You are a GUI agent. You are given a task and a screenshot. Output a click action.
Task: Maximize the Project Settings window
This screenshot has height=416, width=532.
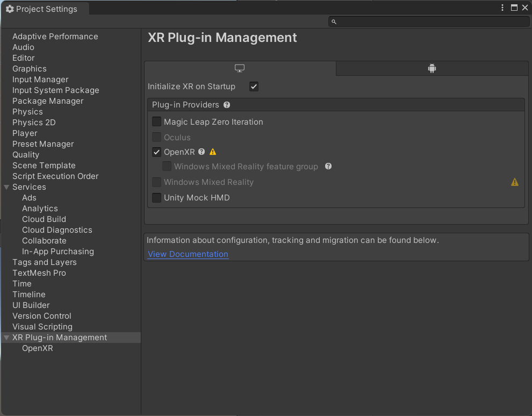(x=514, y=8)
